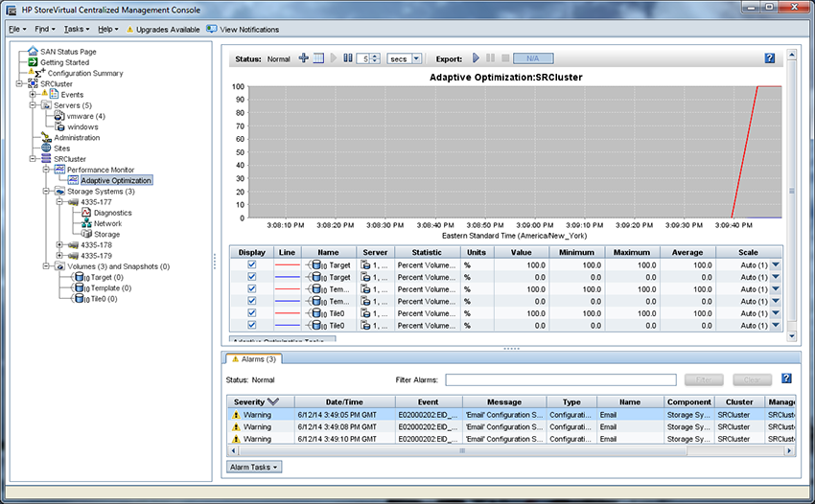The height and width of the screenshot is (504, 815).
Task: Select Network under 4335-177
Action: [107, 223]
